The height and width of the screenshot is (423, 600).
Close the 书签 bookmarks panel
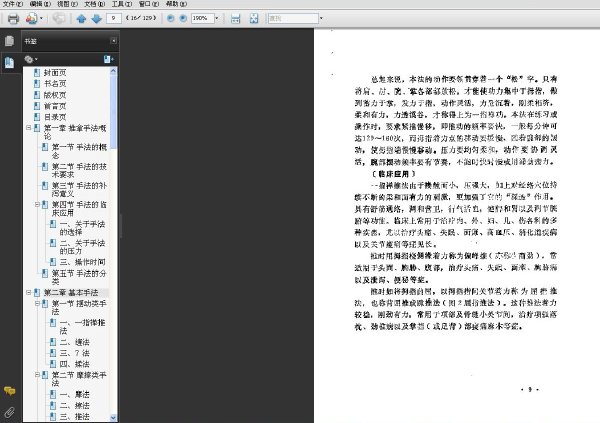click(x=114, y=41)
